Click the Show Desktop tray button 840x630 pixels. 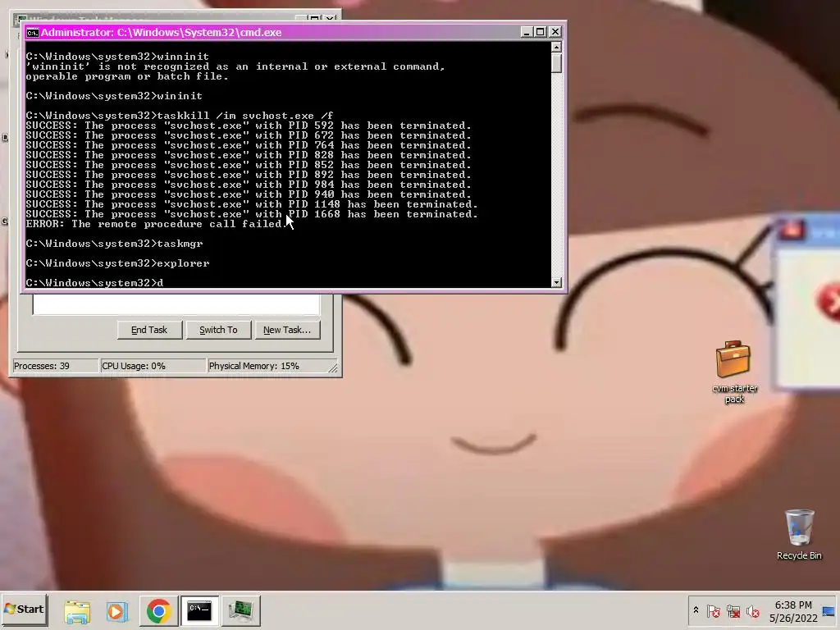[829, 610]
